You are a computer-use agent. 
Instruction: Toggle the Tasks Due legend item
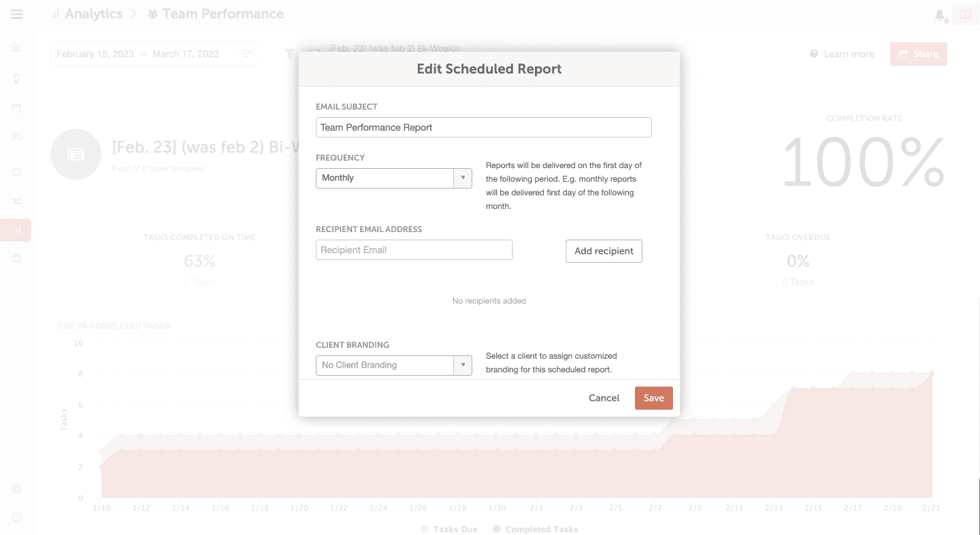coord(449,529)
